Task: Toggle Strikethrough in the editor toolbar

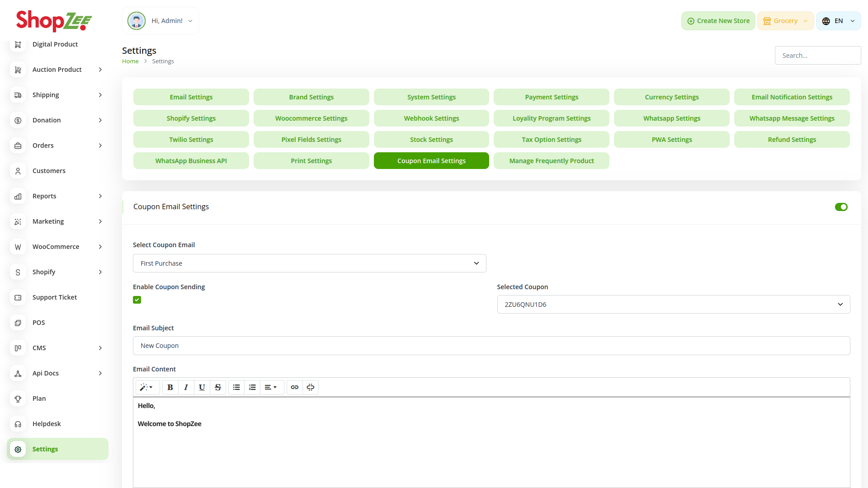Action: click(218, 387)
